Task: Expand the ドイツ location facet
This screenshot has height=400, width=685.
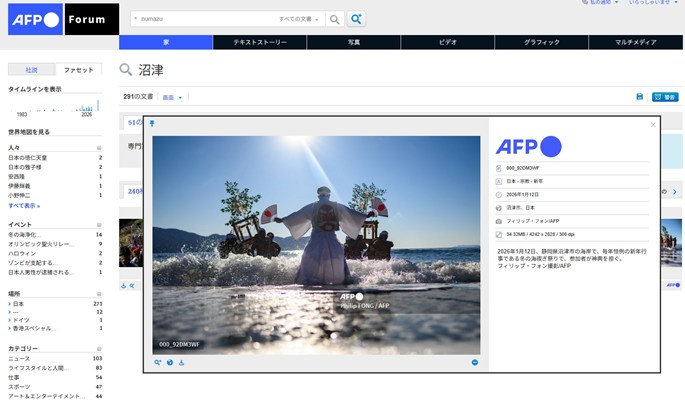Action: tap(9, 320)
